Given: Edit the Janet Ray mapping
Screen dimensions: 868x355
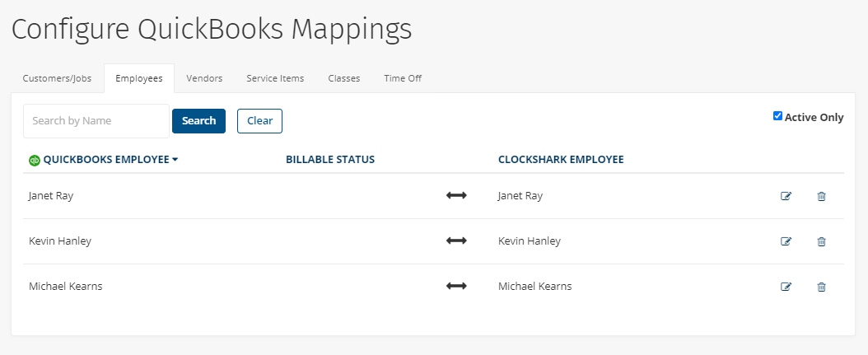Looking at the screenshot, I should (x=786, y=196).
